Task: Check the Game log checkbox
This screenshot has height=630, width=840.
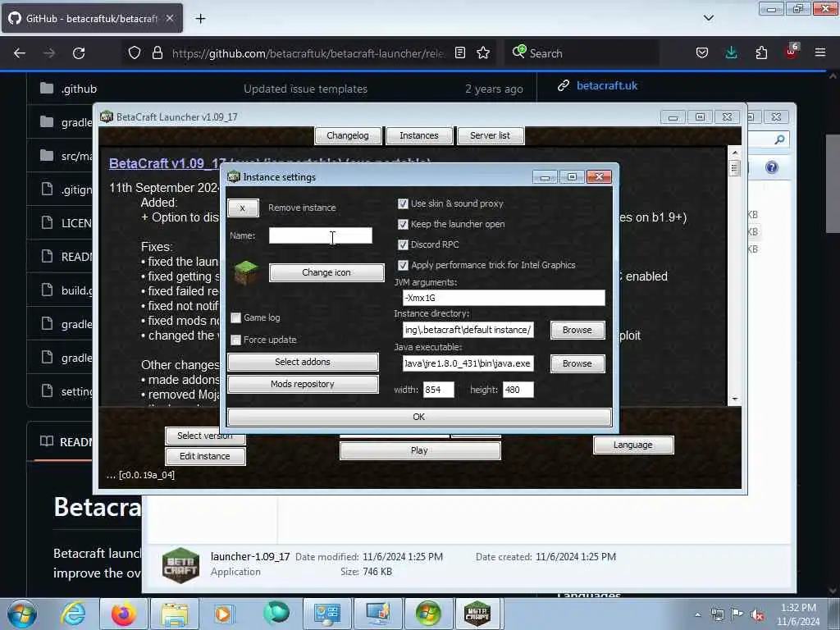Action: pyautogui.click(x=235, y=317)
